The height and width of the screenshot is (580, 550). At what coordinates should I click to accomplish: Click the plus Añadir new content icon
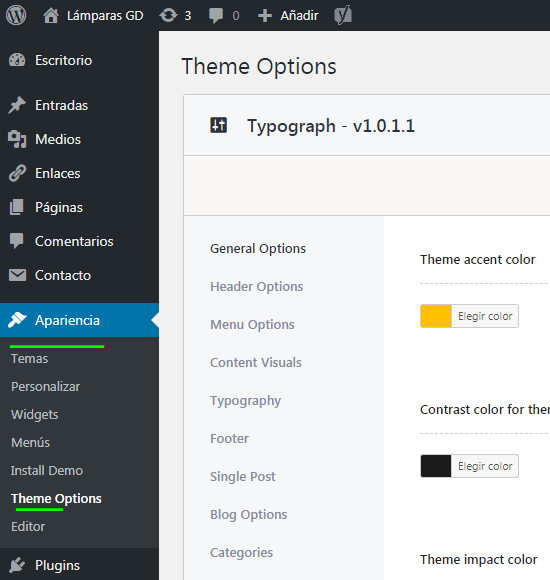click(x=265, y=16)
